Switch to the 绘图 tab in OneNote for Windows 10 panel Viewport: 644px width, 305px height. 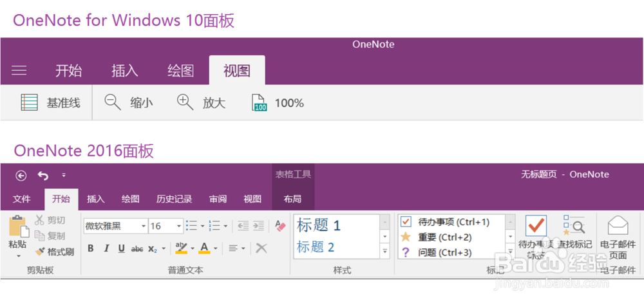[x=181, y=71]
